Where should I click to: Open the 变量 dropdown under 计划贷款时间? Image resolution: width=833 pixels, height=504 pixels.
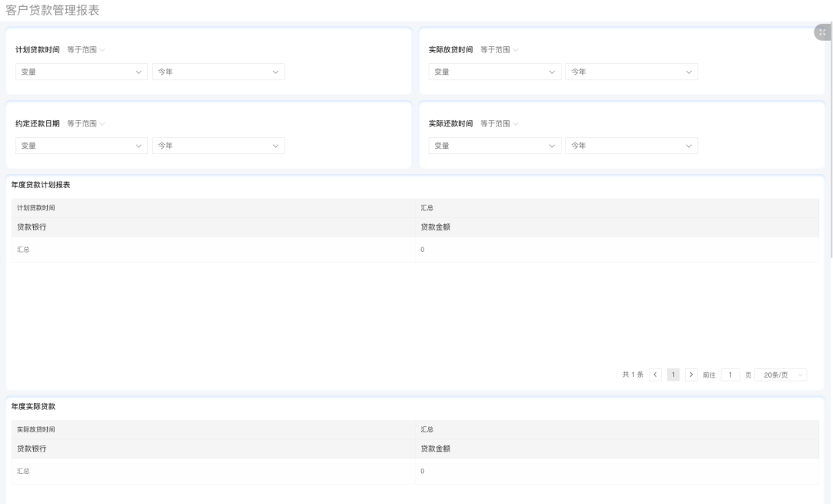pos(81,72)
